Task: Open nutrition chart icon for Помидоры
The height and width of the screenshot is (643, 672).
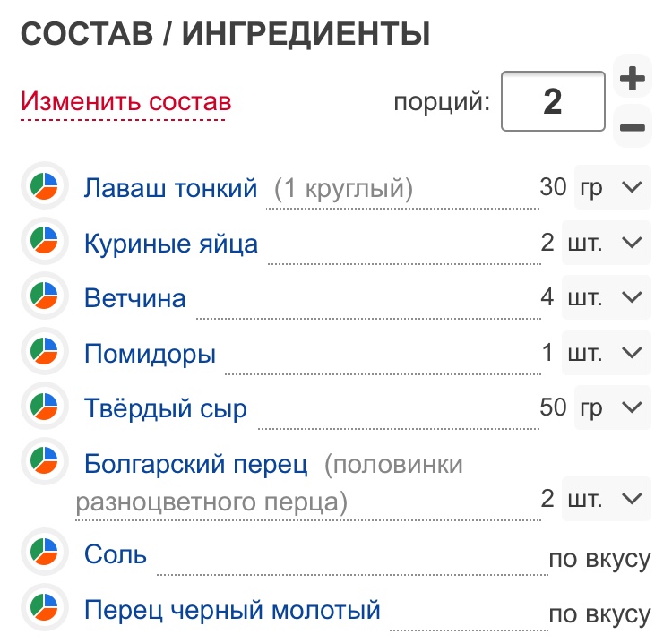Action: click(44, 353)
